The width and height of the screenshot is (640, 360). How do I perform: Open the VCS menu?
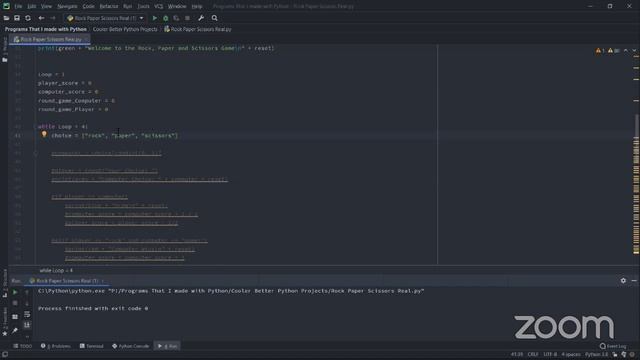coord(158,7)
